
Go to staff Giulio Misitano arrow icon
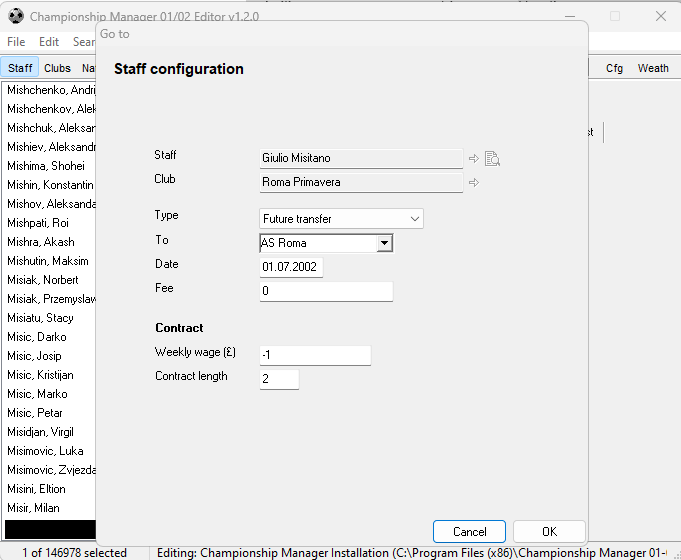(474, 159)
